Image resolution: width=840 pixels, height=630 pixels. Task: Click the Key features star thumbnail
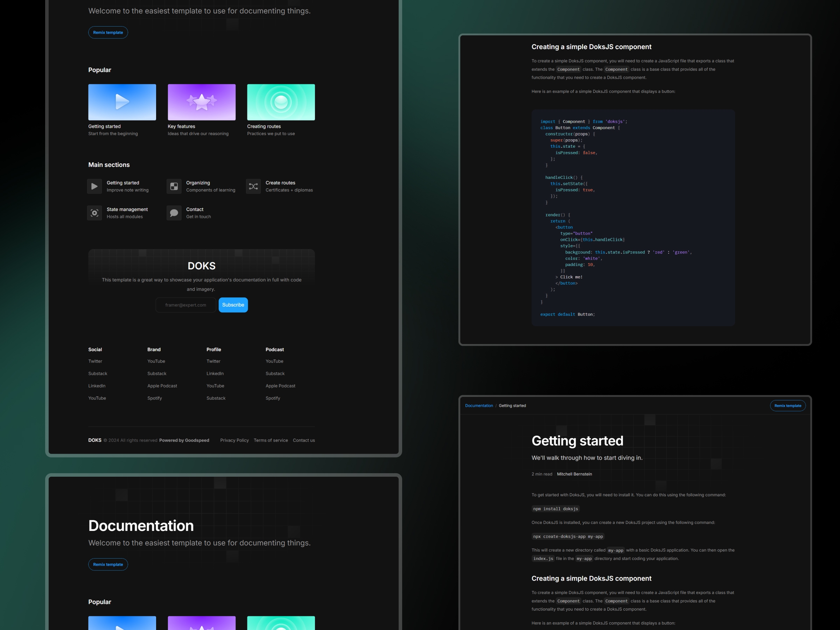coord(201,102)
